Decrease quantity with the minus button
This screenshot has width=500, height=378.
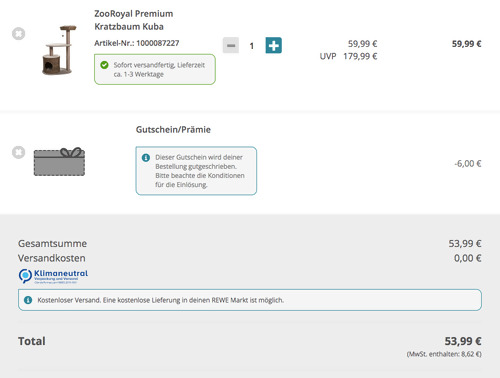231,45
